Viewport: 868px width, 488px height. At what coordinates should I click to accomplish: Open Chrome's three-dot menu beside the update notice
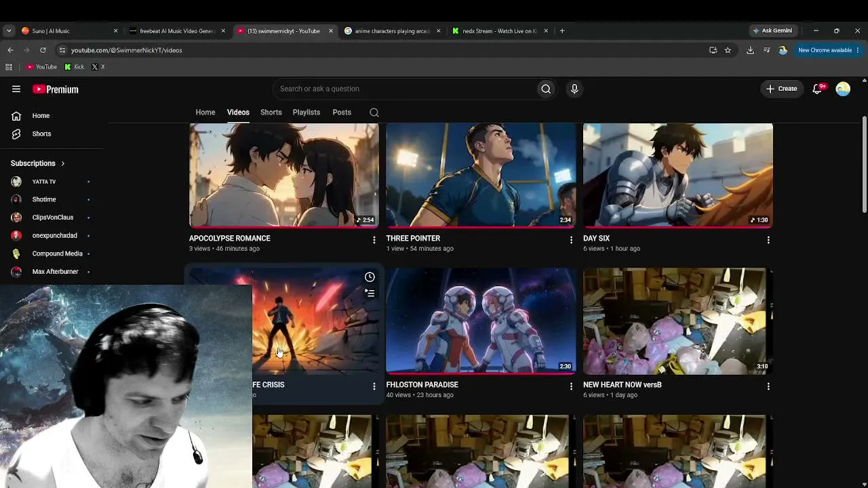click(857, 50)
